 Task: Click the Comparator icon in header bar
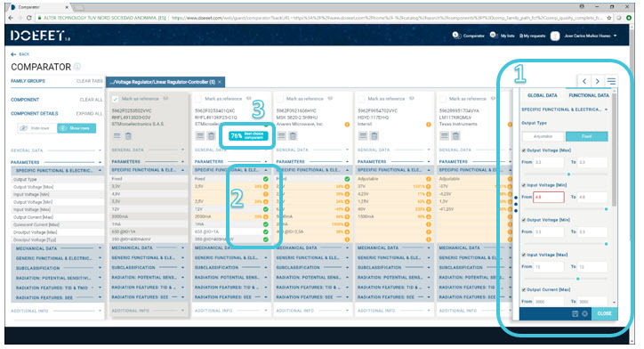pyautogui.click(x=456, y=36)
